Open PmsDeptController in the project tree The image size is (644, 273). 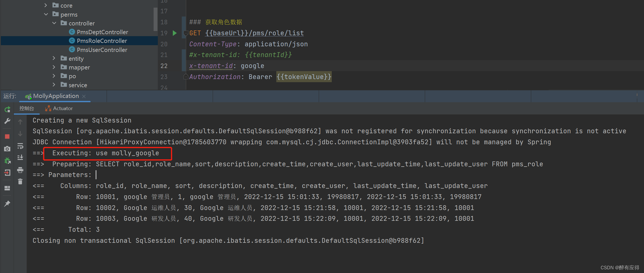tap(102, 32)
